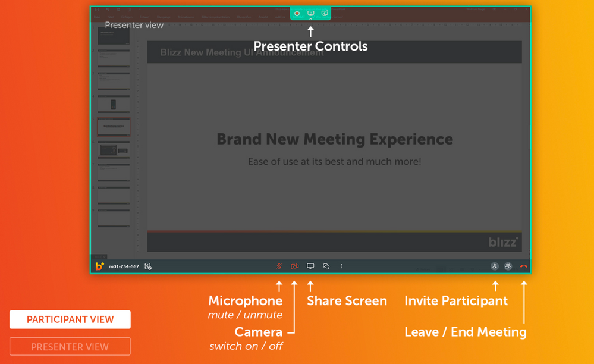Unmute the microphone in the meeting bar
This screenshot has height=364, width=594.
click(279, 266)
